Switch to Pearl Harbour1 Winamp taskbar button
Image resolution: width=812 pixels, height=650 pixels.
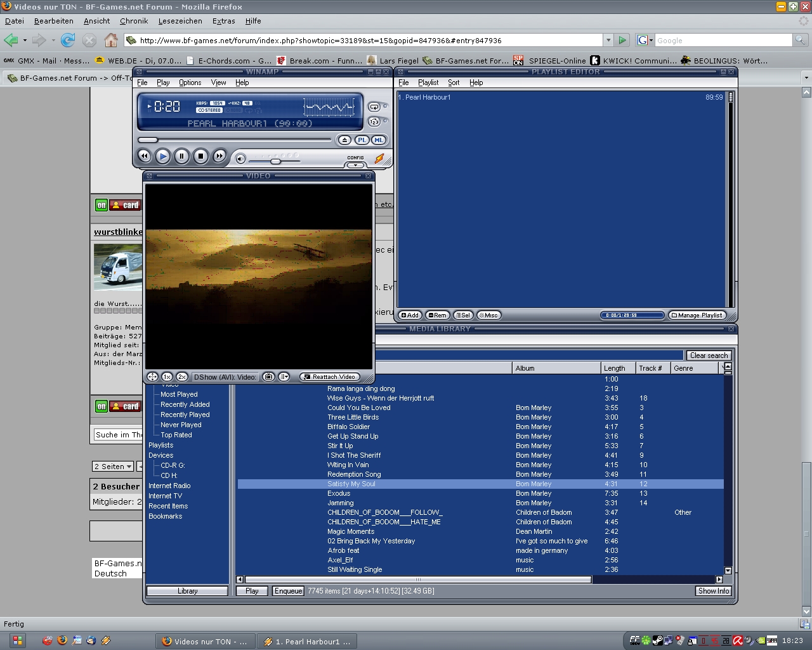point(307,641)
